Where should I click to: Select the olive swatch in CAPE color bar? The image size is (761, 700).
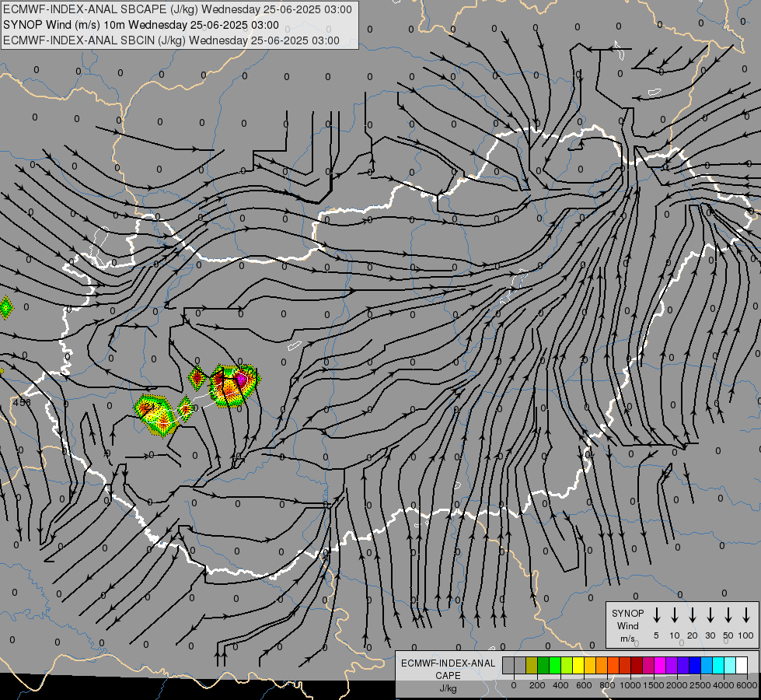click(532, 665)
